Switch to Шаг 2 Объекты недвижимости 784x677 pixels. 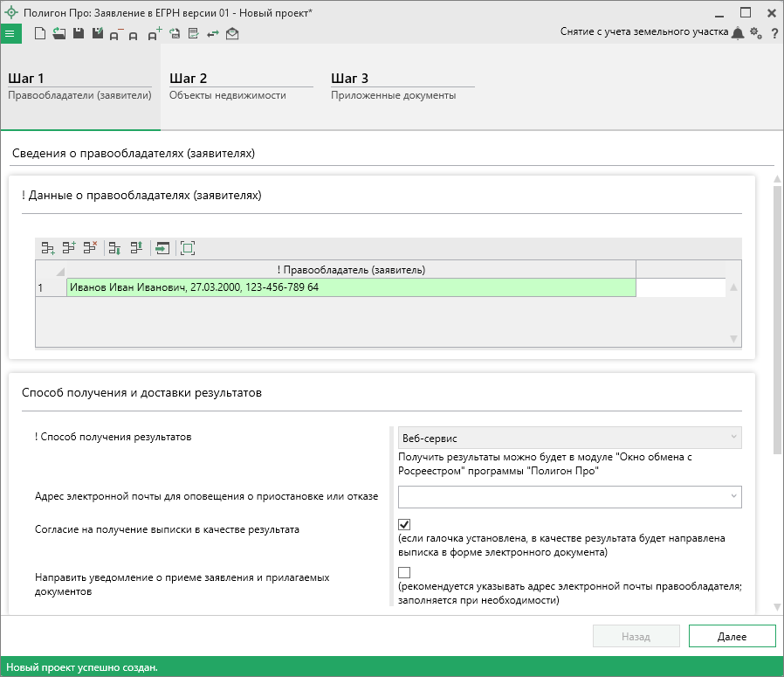(x=240, y=86)
